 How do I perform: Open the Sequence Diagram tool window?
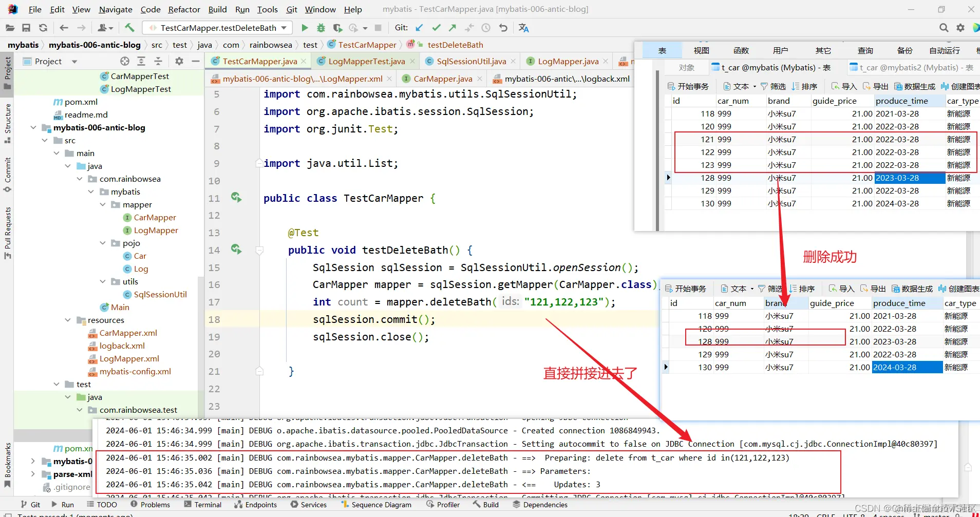[376, 505]
